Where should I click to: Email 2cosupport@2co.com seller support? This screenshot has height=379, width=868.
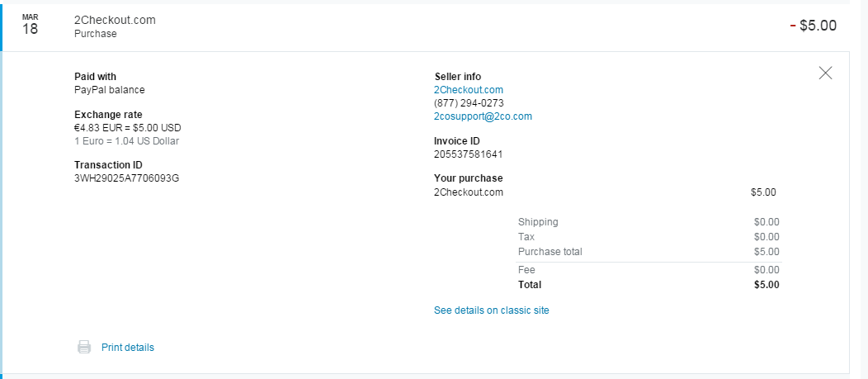tap(483, 116)
